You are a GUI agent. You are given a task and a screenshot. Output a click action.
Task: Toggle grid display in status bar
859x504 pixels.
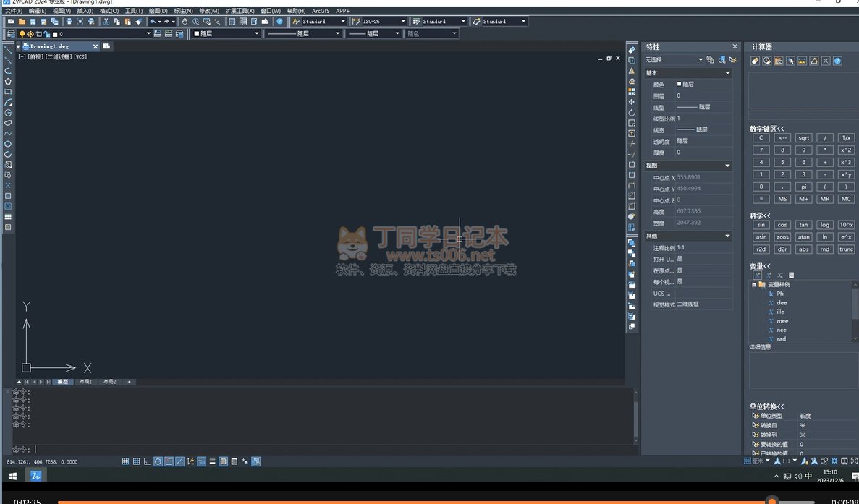pyautogui.click(x=136, y=461)
